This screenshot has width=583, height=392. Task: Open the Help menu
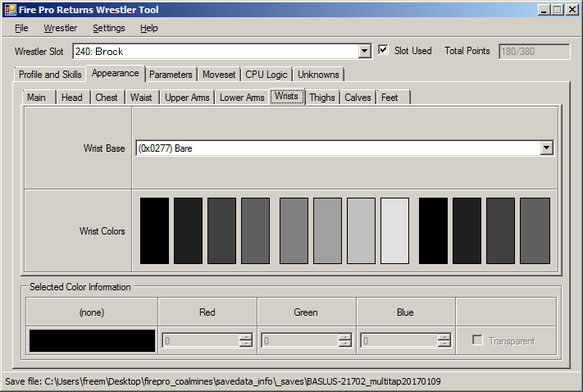click(x=148, y=28)
